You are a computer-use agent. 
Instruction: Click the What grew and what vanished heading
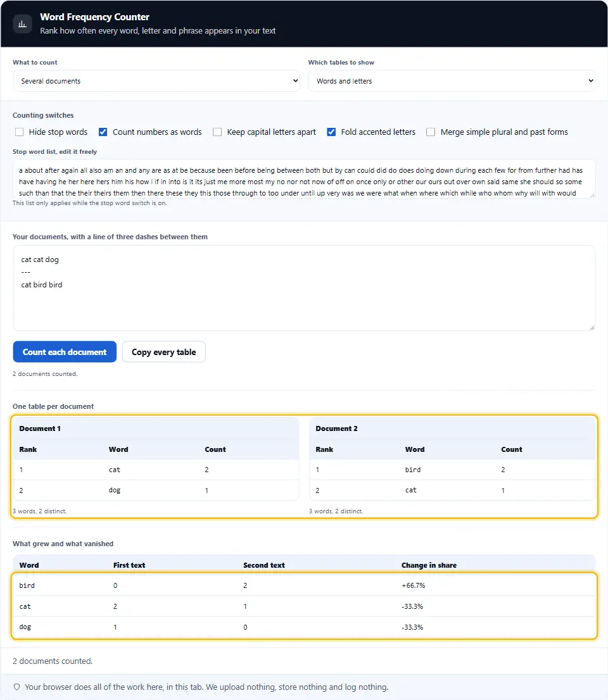tap(63, 544)
